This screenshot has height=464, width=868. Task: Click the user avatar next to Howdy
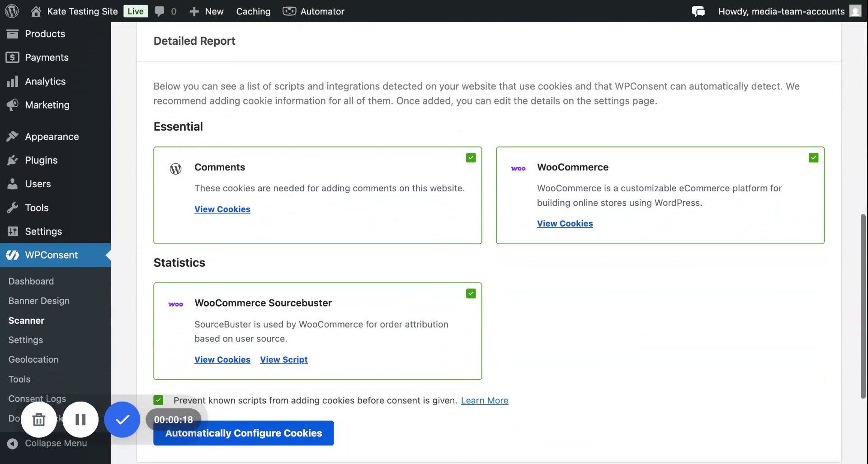pyautogui.click(x=855, y=11)
